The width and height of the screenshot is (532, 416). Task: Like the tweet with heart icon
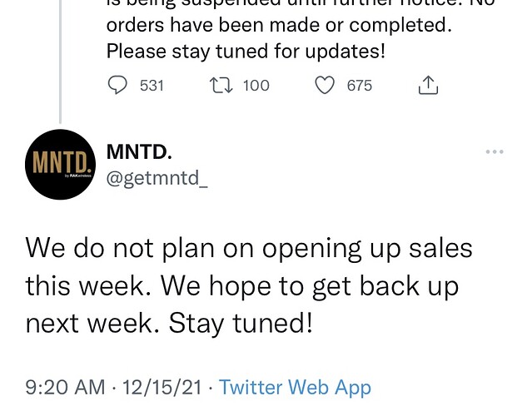click(325, 85)
